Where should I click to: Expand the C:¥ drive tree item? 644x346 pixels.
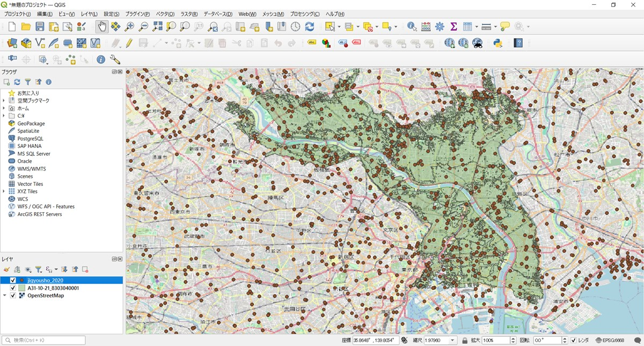(4, 116)
